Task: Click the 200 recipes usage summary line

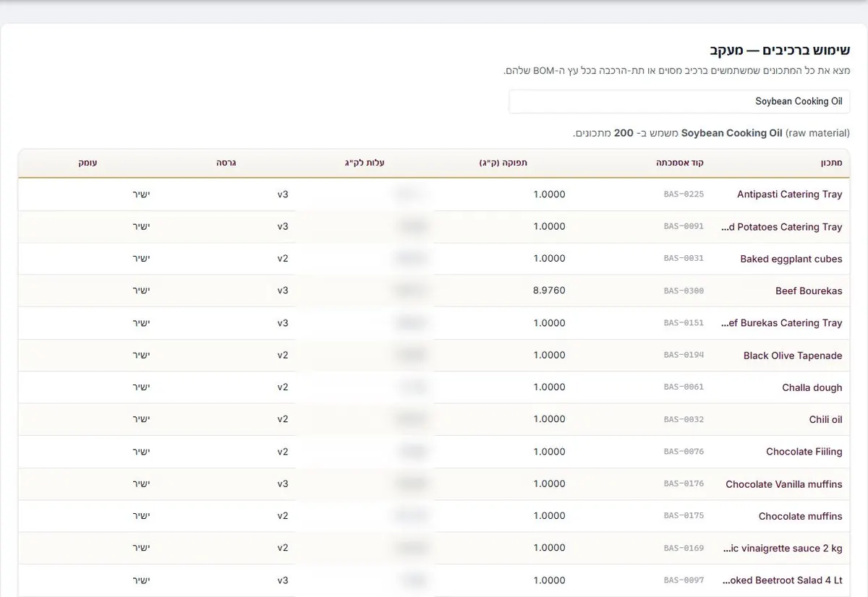Action: coord(711,133)
